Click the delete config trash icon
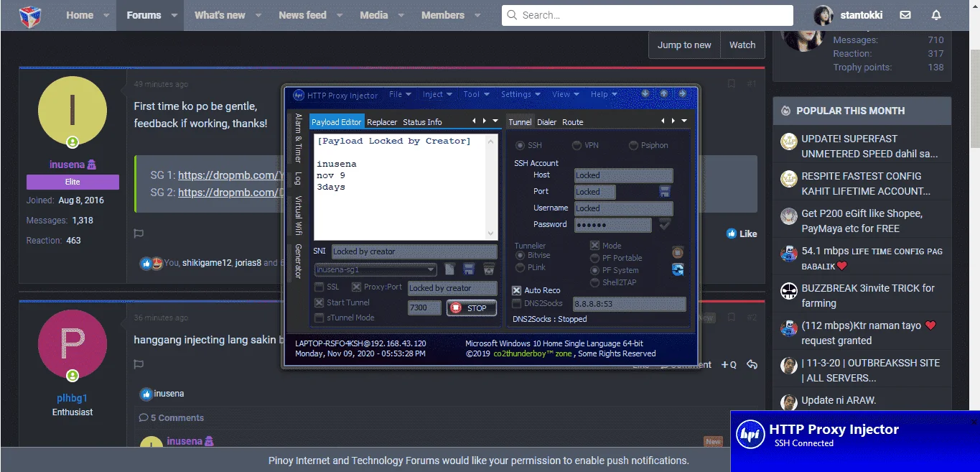Screen dimensions: 980x472 [x=488, y=269]
